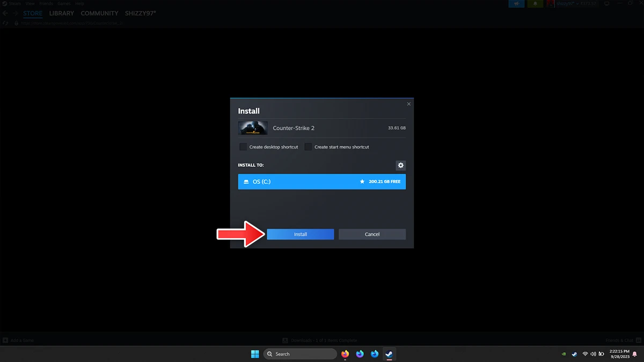This screenshot has height=362, width=644.
Task: Enable Create desktop shortcut checkbox
Action: 243,147
